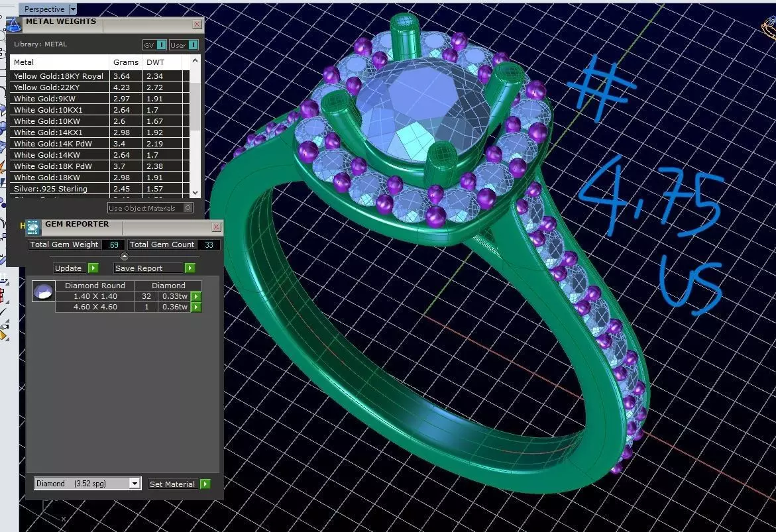Click the 4.23 grams cell

pos(126,87)
